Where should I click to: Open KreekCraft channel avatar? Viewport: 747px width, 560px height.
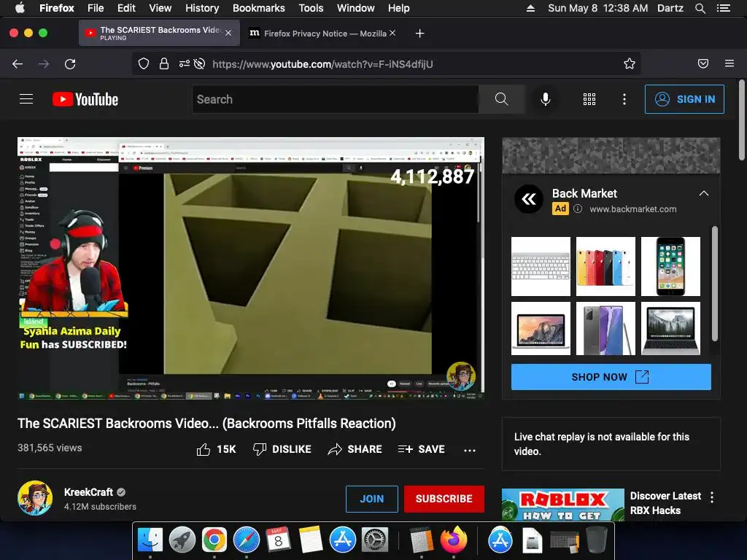coord(35,498)
